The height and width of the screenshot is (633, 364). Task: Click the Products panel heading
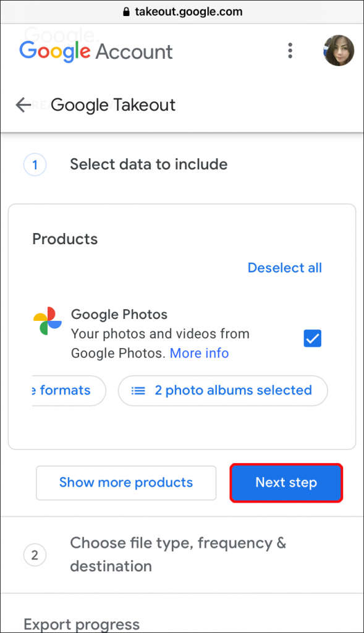click(64, 239)
